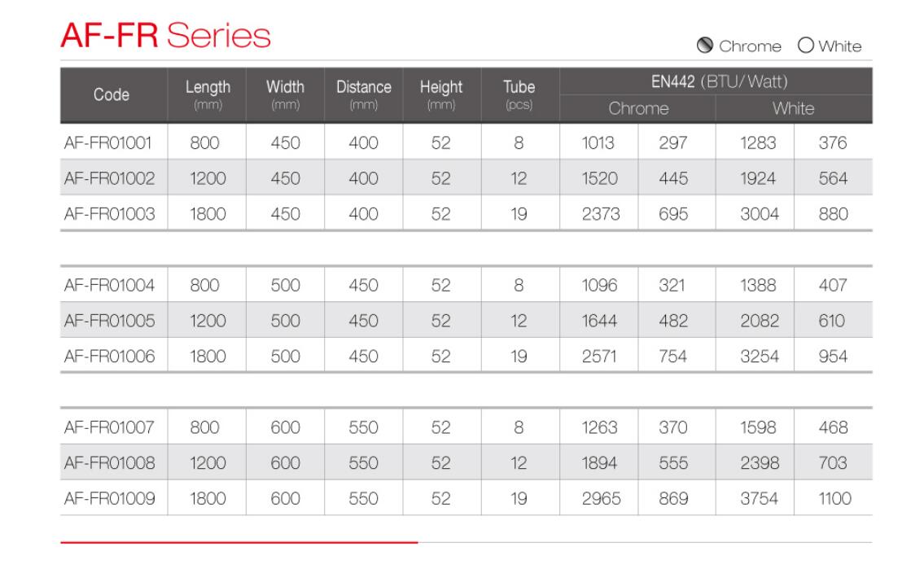
Task: Select product code AF-FR01003
Action: tap(109, 214)
